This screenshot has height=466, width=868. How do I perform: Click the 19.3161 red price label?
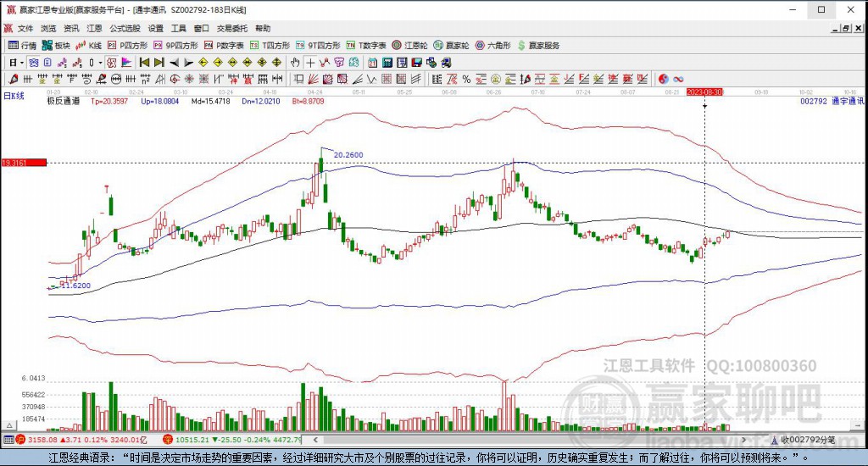click(24, 163)
